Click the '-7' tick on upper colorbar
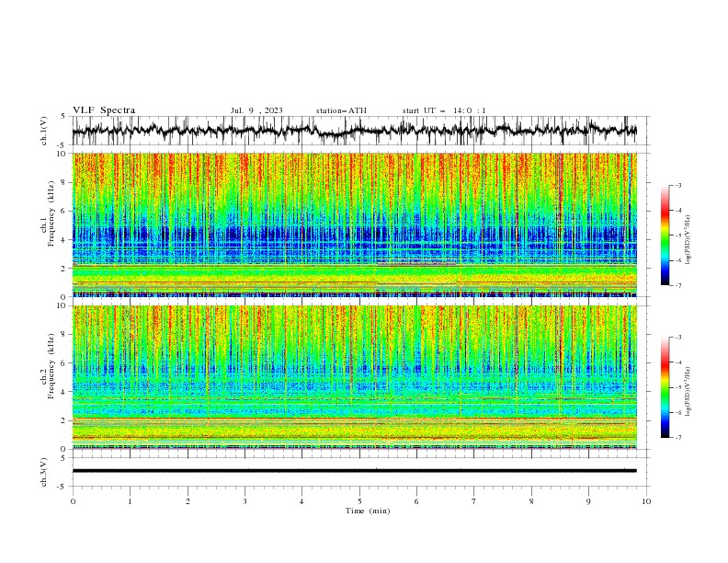This screenshot has width=728, height=563. pos(677,285)
